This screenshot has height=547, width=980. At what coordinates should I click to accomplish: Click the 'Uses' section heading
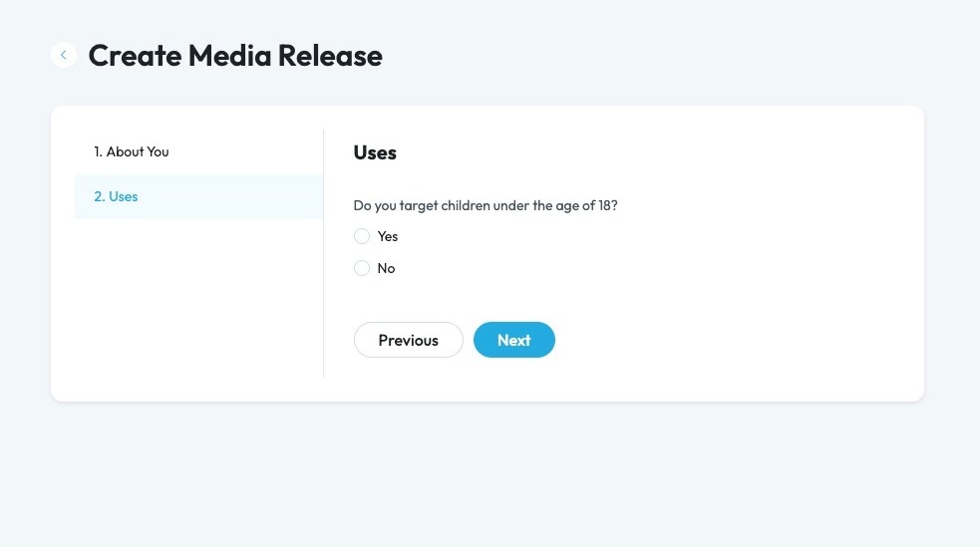pos(375,152)
